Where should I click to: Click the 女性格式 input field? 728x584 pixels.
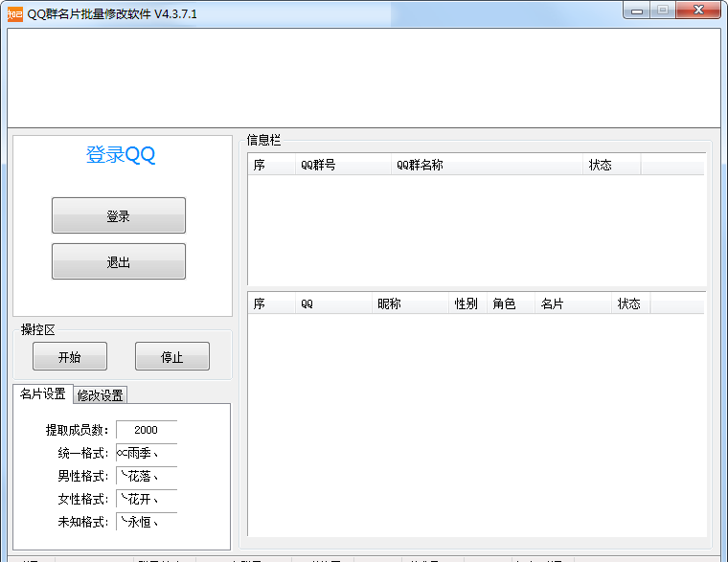click(147, 499)
